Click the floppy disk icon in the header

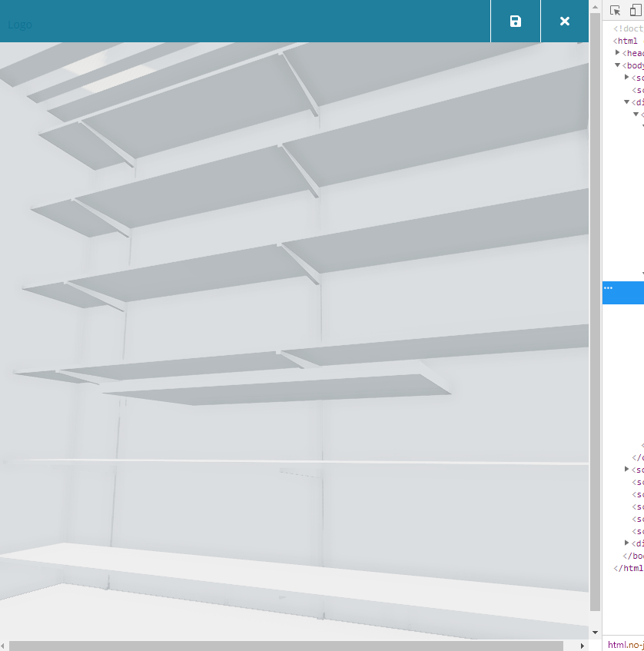click(515, 22)
